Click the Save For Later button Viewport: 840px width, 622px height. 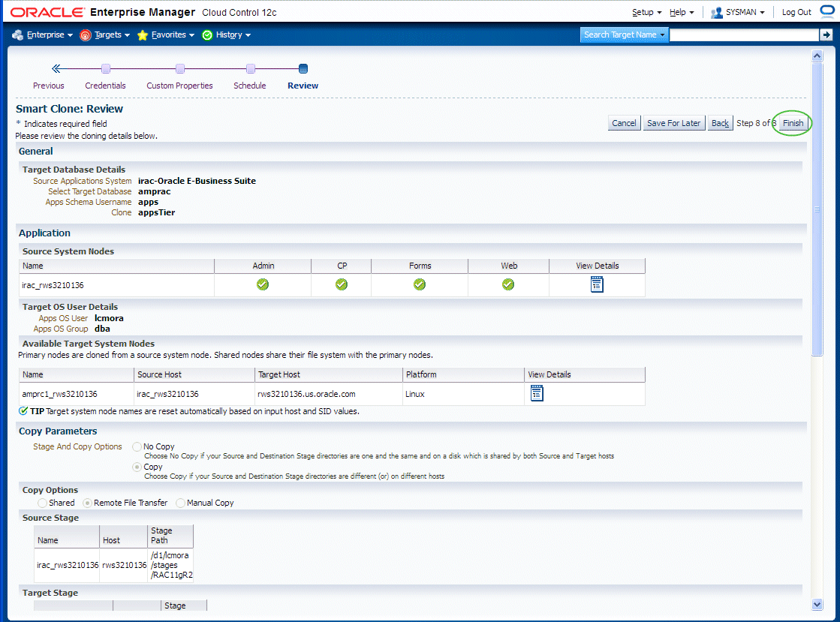pyautogui.click(x=674, y=123)
